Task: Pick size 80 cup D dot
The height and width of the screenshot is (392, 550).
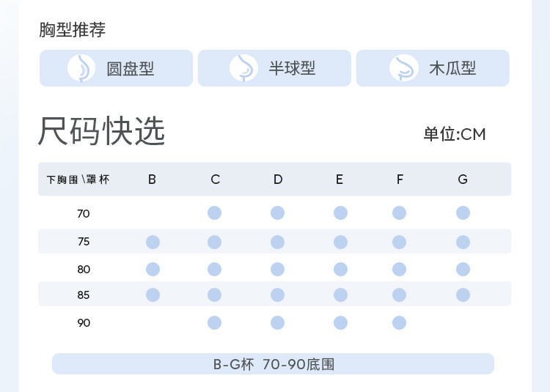Action: point(277,269)
